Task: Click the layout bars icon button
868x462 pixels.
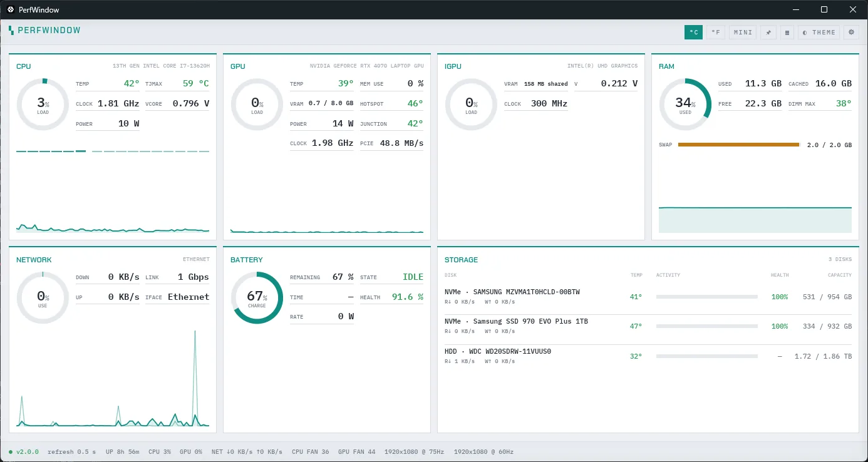Action: (787, 32)
